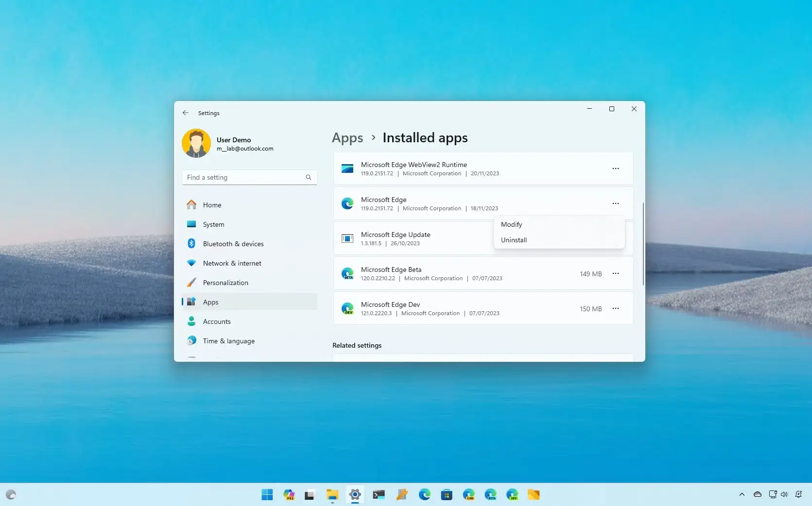Open the Accounts settings
Viewport: 812px width, 506px height.
250,321
